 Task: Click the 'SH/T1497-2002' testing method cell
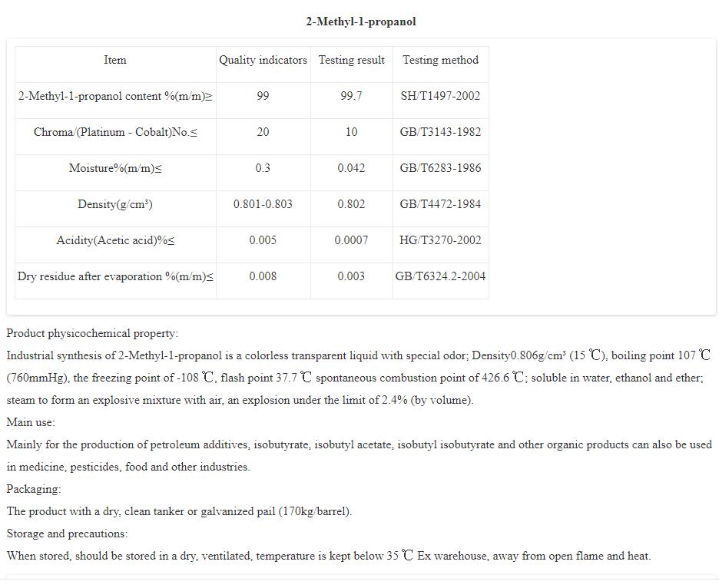(440, 96)
